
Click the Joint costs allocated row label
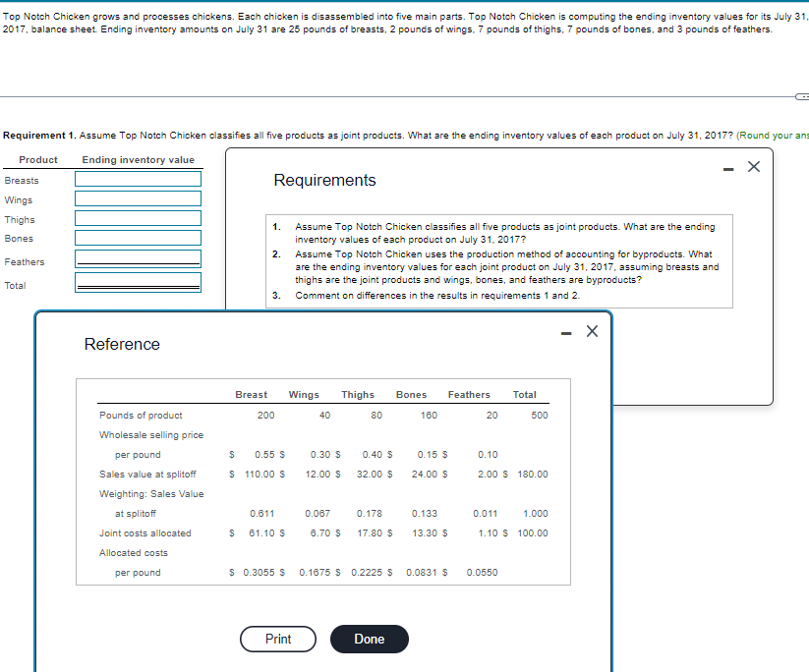tap(144, 532)
